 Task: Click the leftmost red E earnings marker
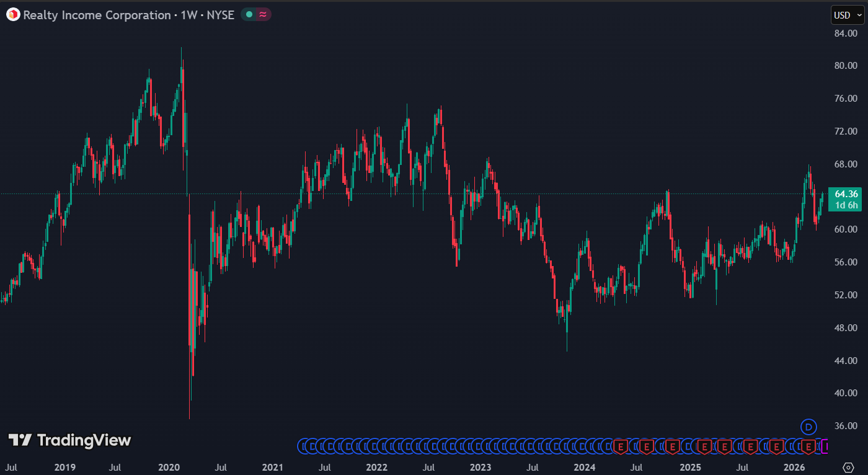point(621,446)
